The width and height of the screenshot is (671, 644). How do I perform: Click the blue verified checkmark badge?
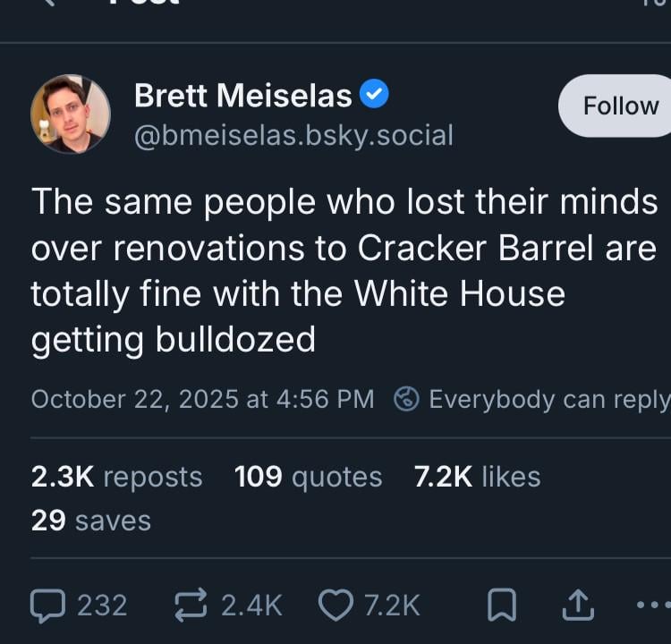[374, 94]
